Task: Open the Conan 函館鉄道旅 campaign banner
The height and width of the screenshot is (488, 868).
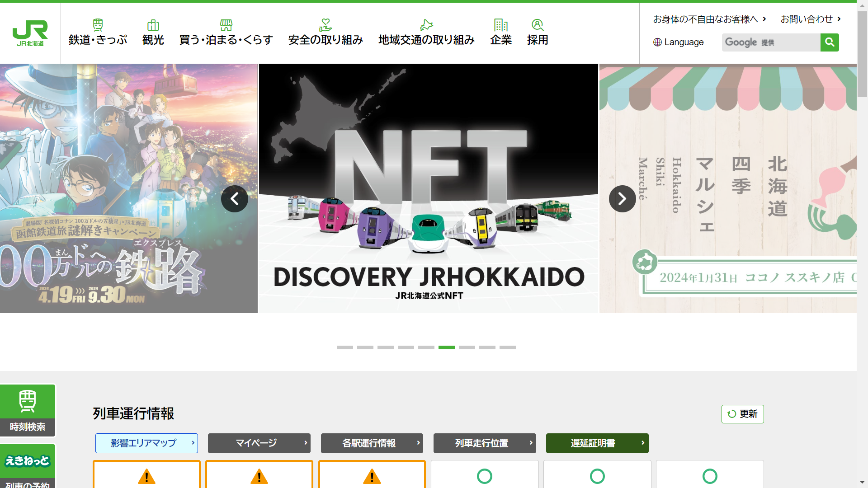Action: pos(129,188)
